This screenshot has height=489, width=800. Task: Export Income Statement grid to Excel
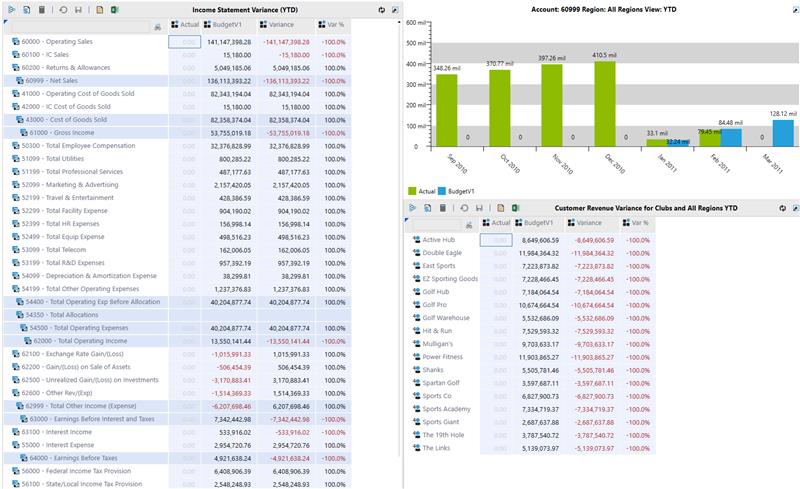(115, 9)
